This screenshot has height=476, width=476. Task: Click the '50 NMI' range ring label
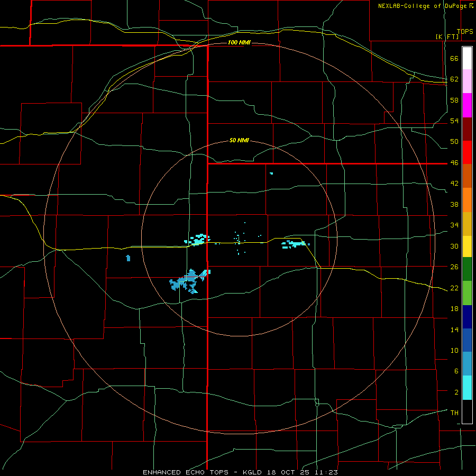[239, 140]
